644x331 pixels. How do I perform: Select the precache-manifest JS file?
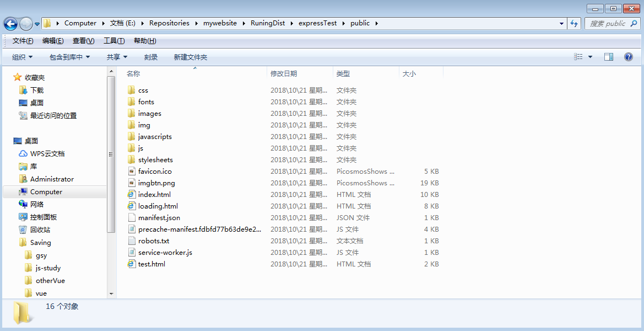coord(199,229)
